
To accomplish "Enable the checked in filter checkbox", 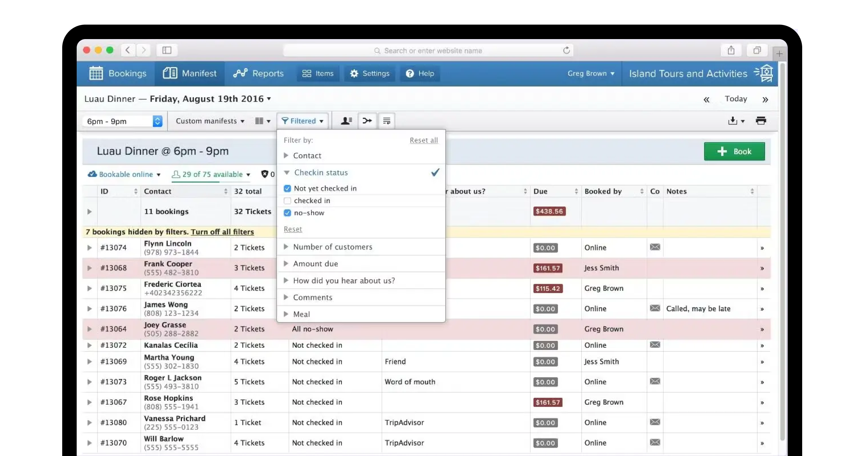I will pos(288,201).
